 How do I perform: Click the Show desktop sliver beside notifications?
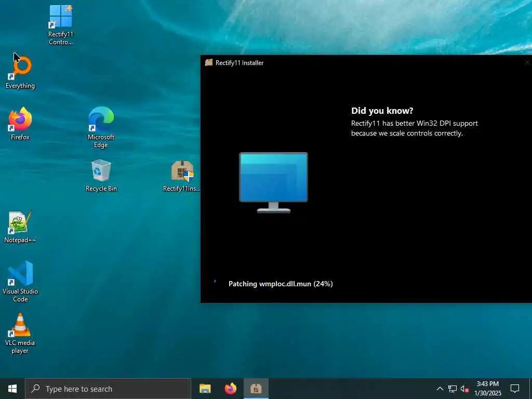coord(530,389)
